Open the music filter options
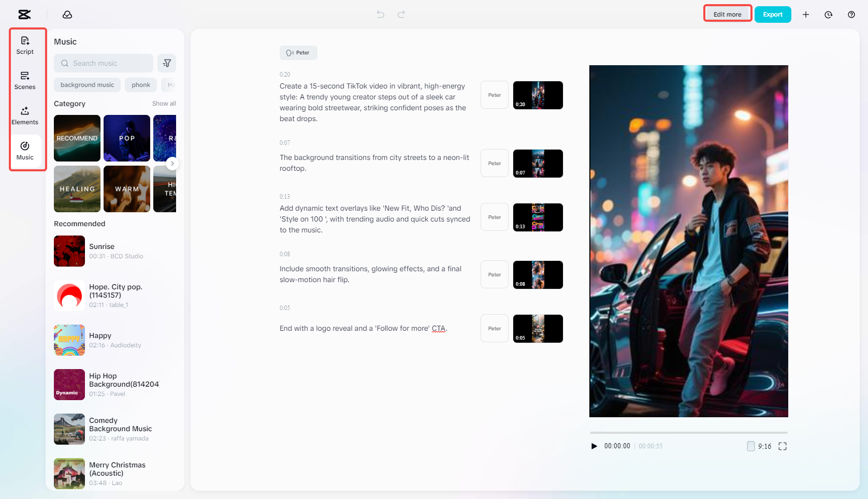 click(x=166, y=63)
